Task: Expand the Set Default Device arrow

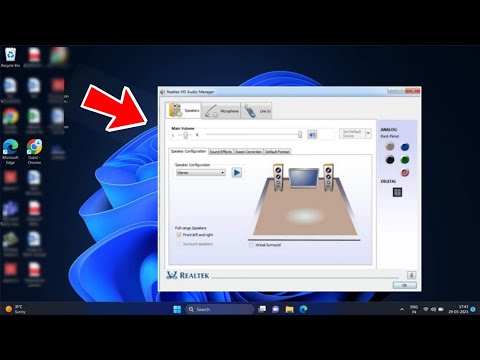Action: (x=368, y=133)
